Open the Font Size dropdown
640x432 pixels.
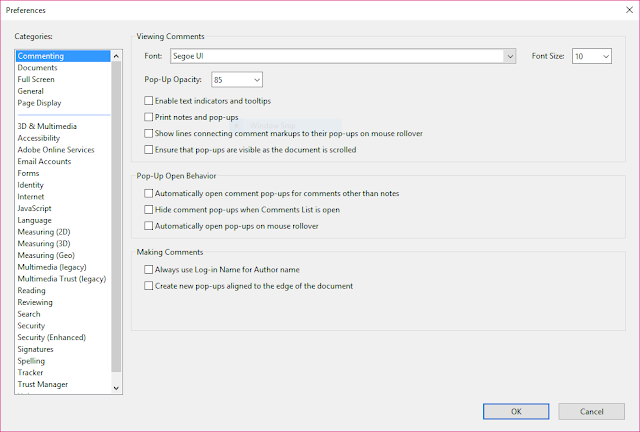pyautogui.click(x=591, y=56)
